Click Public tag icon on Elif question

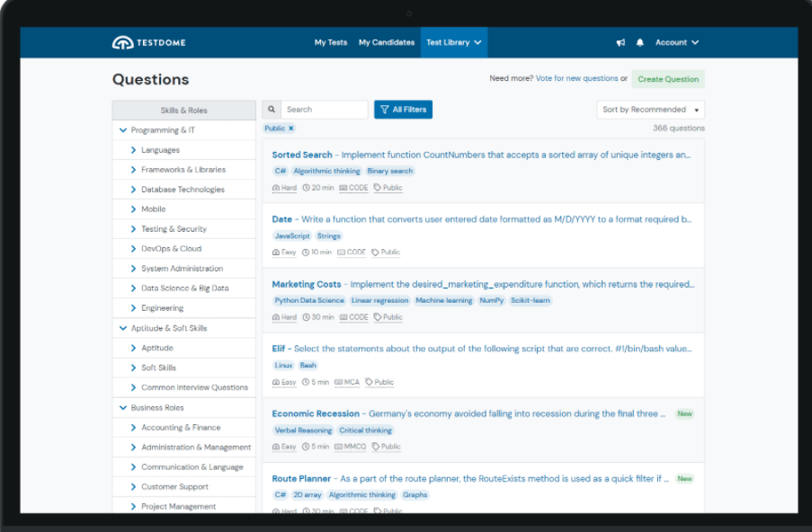pos(369,383)
